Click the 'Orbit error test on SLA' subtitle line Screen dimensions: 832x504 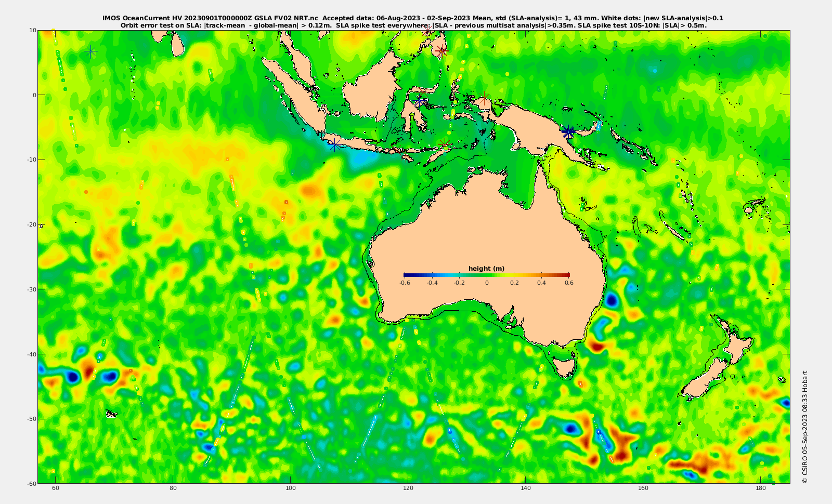pos(413,25)
